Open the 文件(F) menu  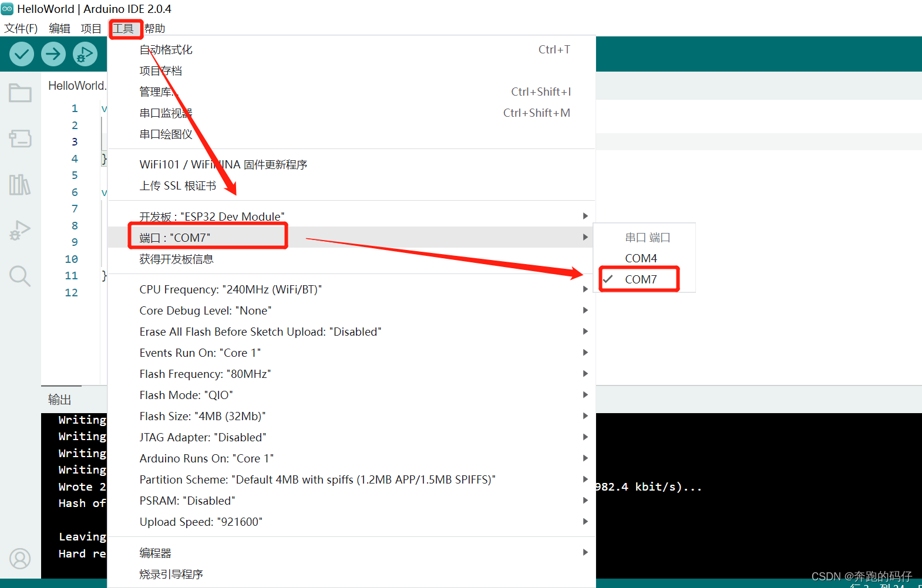click(21, 28)
